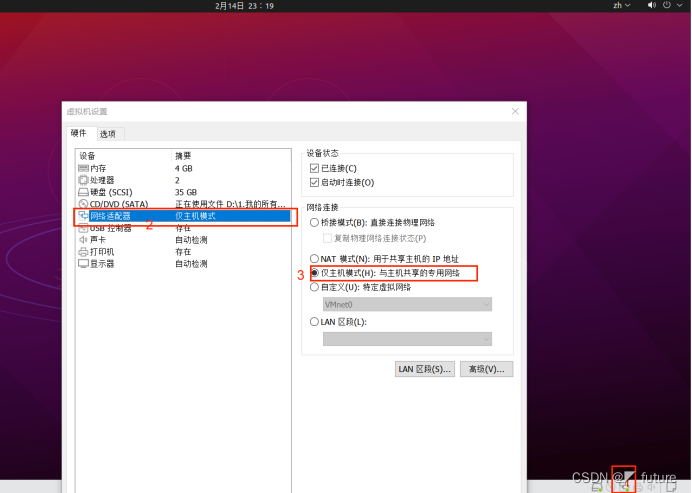Screen dimensions: 692x493
Task: Select the 处理器 processor device row
Action: click(184, 180)
